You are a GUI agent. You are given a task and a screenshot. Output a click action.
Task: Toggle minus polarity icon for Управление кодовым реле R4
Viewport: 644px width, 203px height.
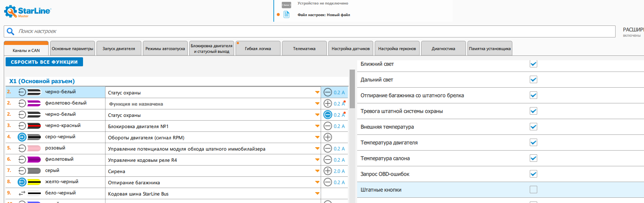pyautogui.click(x=328, y=160)
